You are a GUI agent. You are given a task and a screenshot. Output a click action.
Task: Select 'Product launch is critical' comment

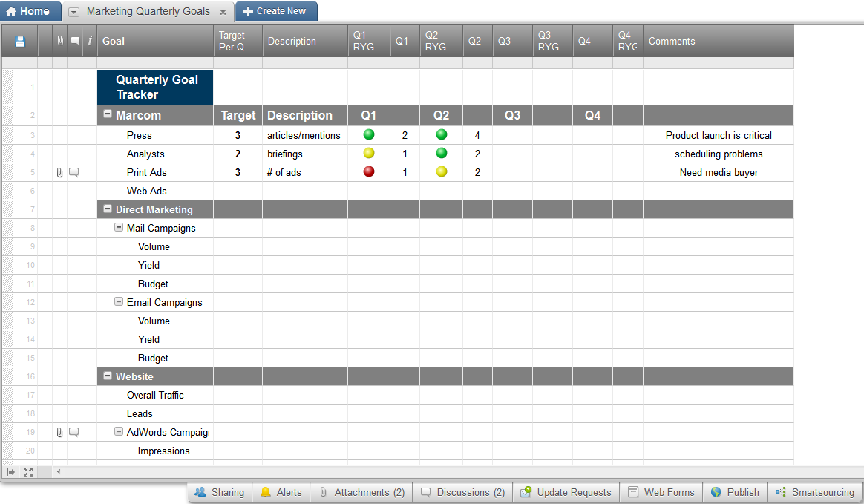point(719,136)
